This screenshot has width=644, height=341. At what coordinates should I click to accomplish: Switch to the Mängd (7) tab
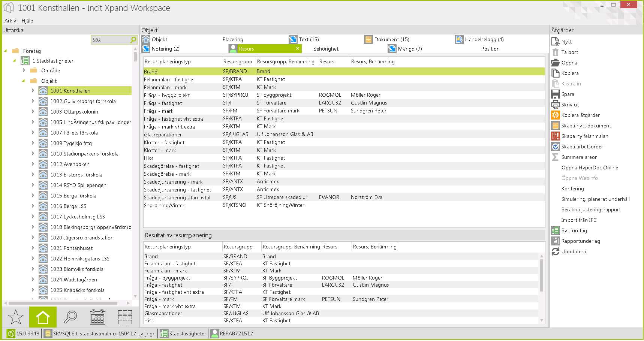405,49
